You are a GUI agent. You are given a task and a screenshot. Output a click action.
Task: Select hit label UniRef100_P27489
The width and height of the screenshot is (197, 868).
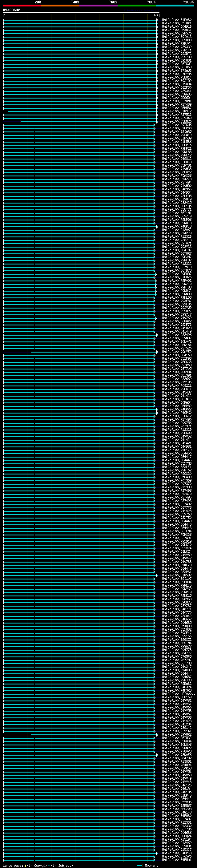click(176, 104)
